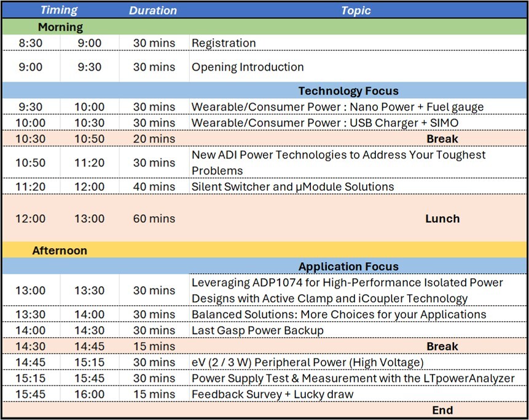The width and height of the screenshot is (529, 420).
Task: Select the Afternoon section row
Action: [60, 251]
